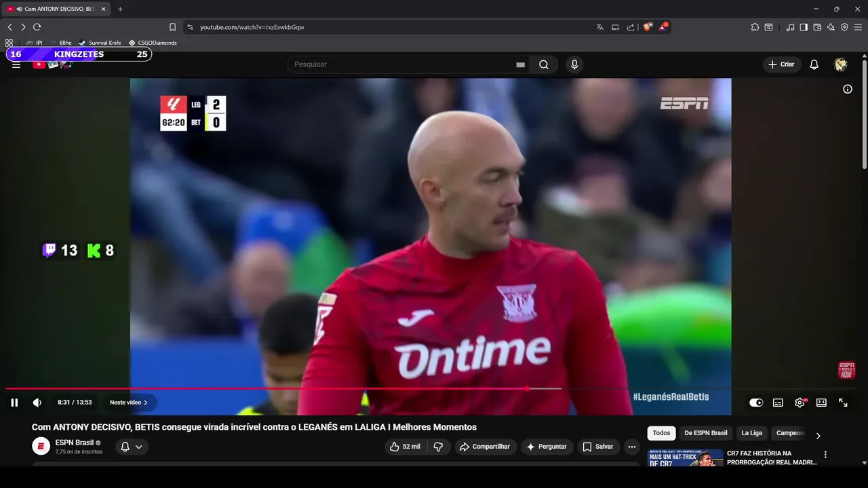Open the ESPN Brasil channel name link

(75, 443)
